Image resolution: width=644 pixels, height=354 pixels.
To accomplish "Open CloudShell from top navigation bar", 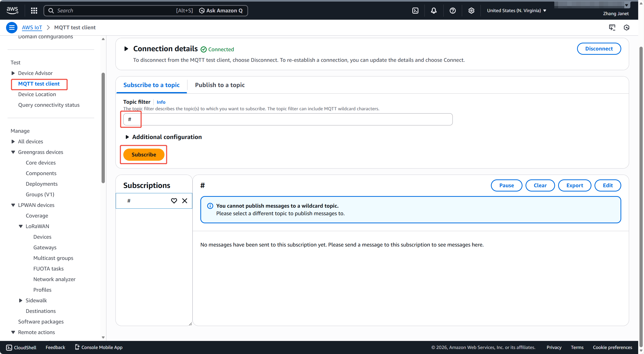I will click(x=415, y=11).
